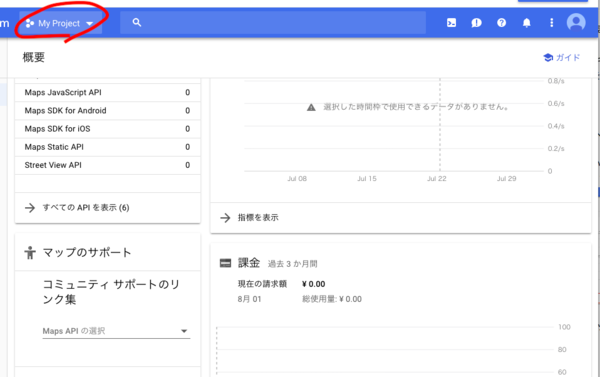Click the 8月 01 date text
This screenshot has width=600, height=377.
(249, 299)
